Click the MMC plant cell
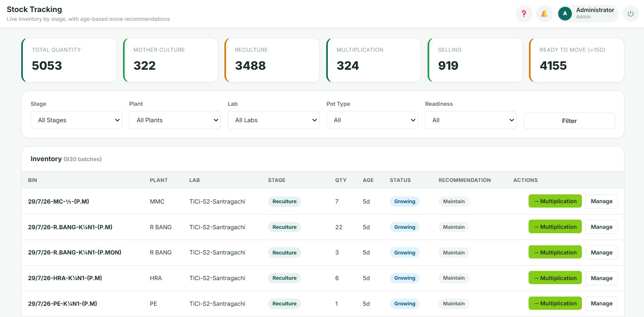 coord(157,202)
